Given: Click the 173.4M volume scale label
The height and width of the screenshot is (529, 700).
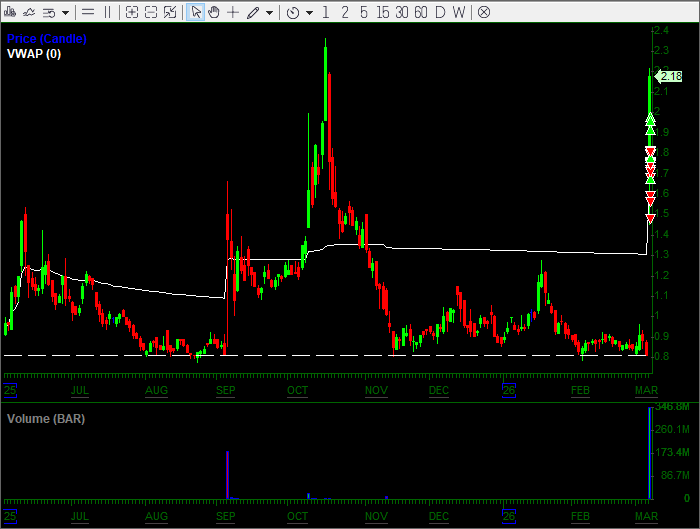Looking at the screenshot, I should [672, 452].
